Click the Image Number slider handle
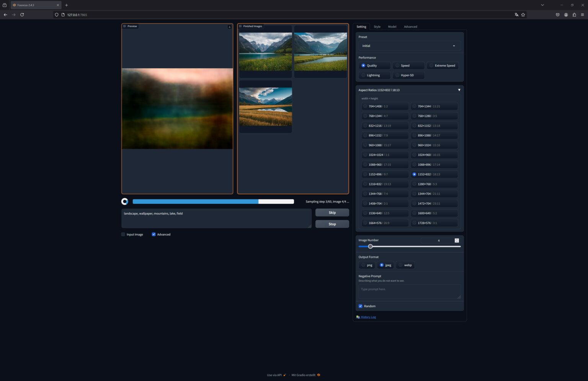The width and height of the screenshot is (588, 381). (370, 246)
